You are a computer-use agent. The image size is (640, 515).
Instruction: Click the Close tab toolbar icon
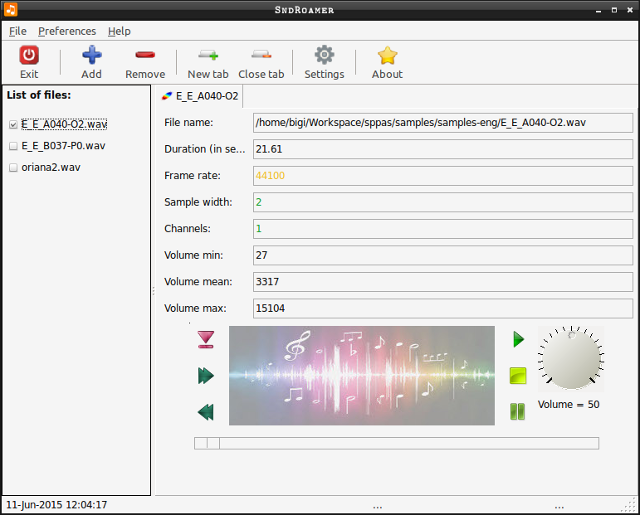tap(261, 54)
